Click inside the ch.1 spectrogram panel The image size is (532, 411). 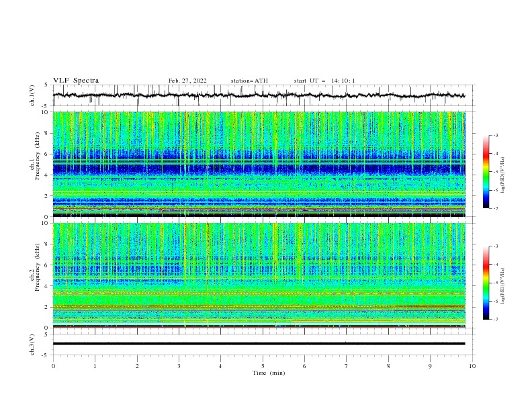pos(259,164)
